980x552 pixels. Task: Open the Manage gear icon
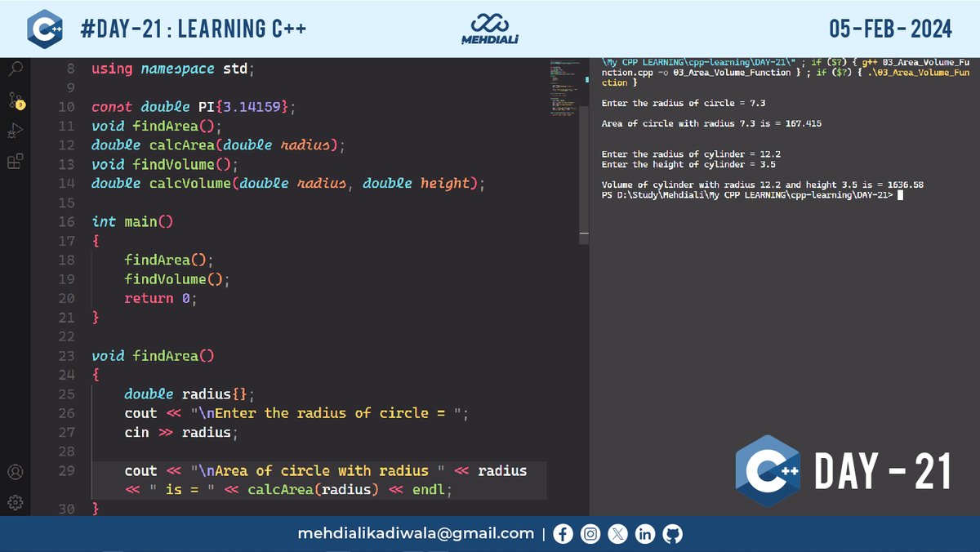15,501
